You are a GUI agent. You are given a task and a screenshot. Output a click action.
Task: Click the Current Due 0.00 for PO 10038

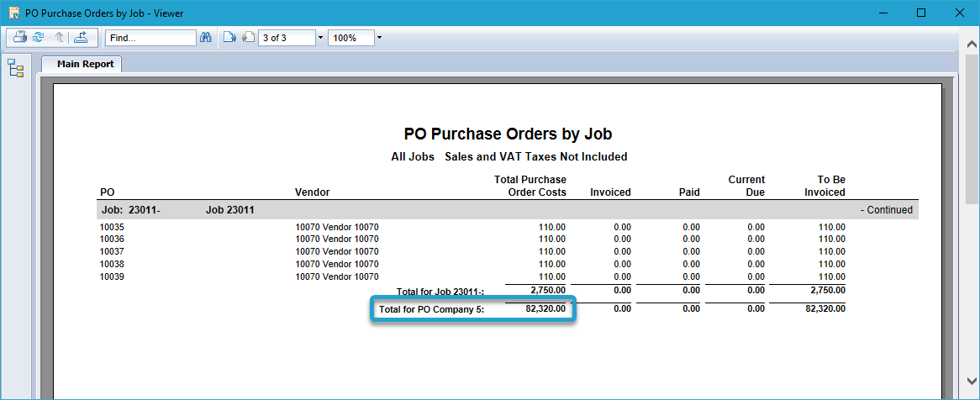pyautogui.click(x=756, y=264)
